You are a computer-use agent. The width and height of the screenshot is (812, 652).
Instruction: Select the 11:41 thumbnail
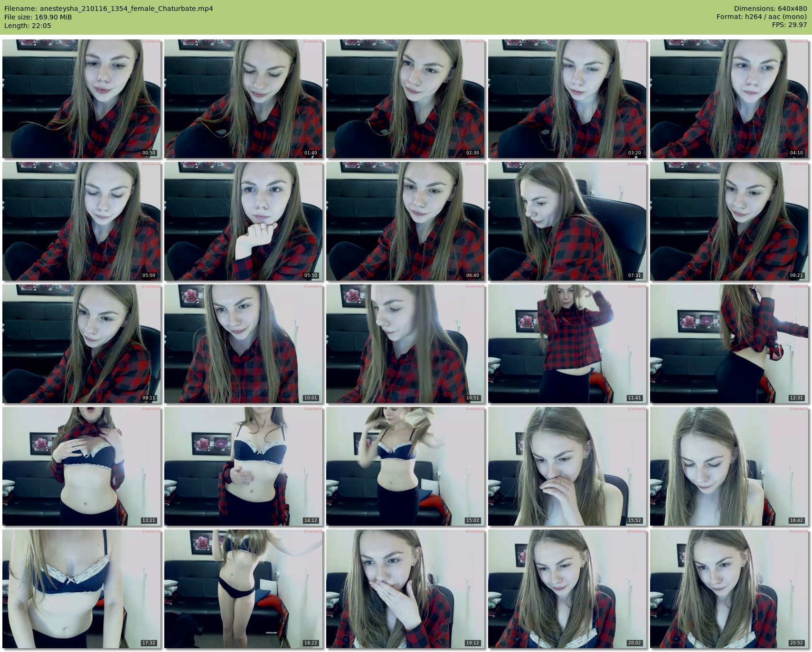pyautogui.click(x=567, y=344)
